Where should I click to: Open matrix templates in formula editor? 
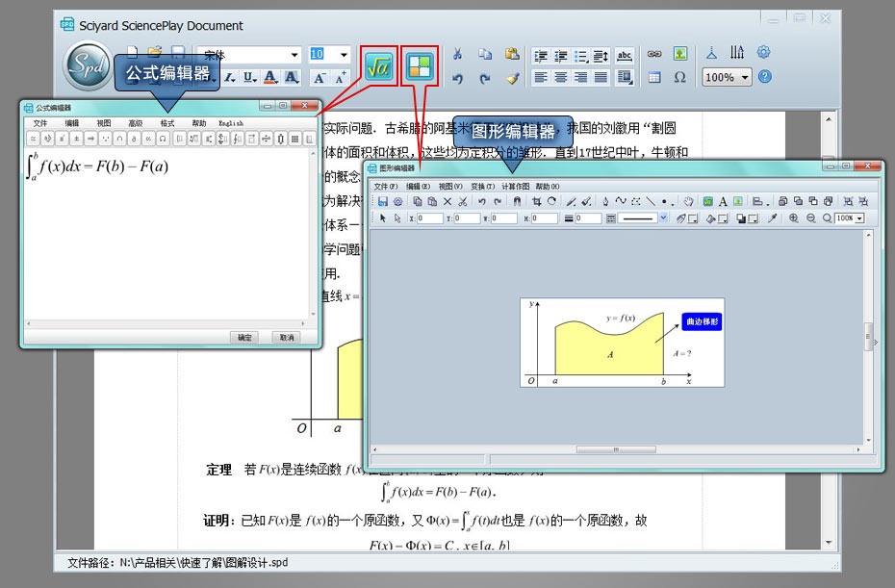(x=295, y=139)
